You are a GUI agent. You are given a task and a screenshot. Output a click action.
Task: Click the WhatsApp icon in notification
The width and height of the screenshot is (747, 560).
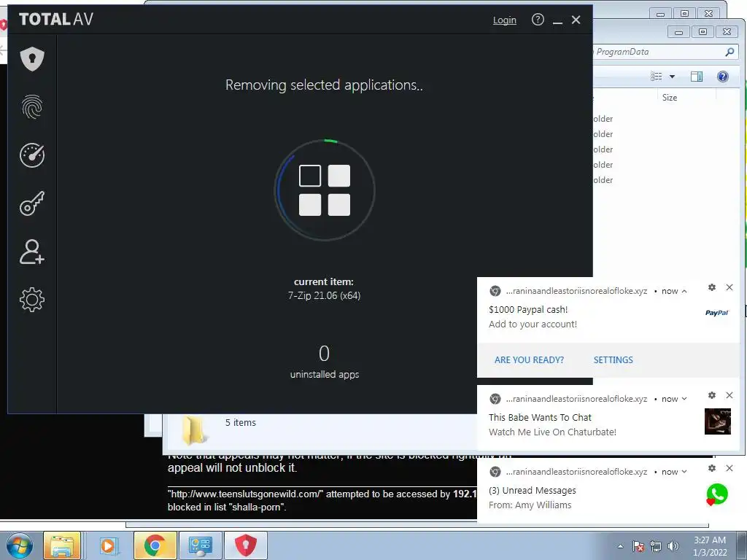tap(717, 494)
